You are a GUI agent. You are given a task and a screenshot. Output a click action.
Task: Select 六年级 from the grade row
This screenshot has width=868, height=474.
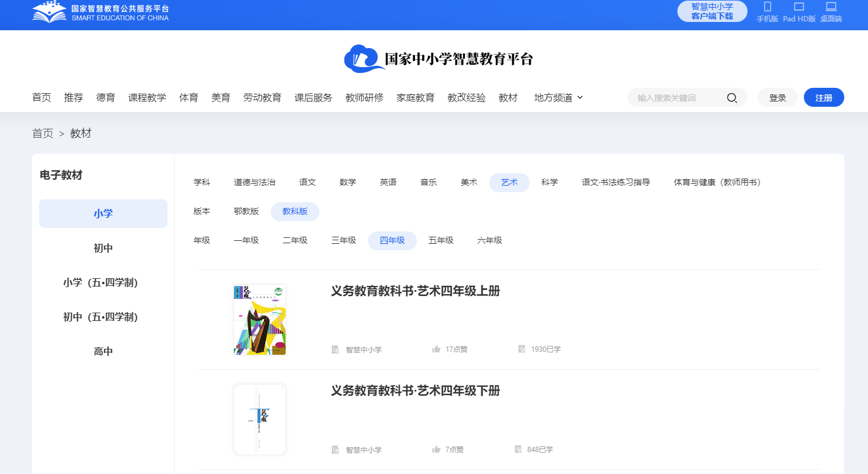tap(489, 240)
